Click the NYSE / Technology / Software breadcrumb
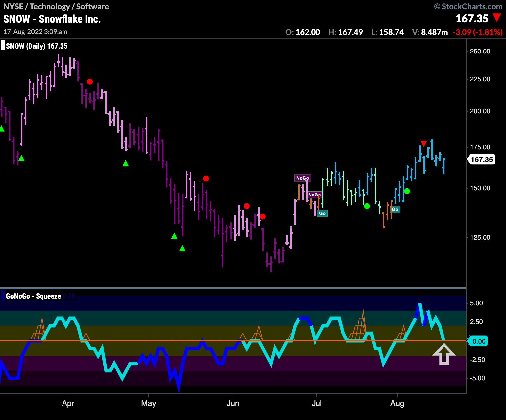 [x=56, y=6]
